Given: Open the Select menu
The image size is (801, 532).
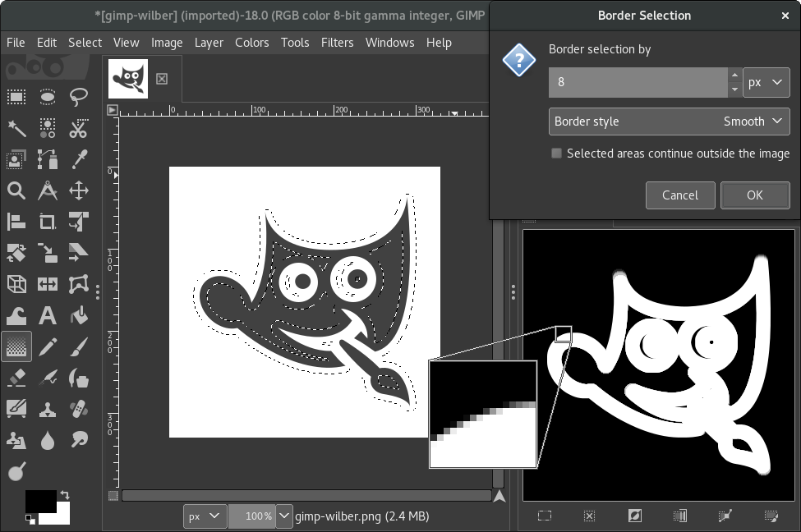Looking at the screenshot, I should point(85,43).
